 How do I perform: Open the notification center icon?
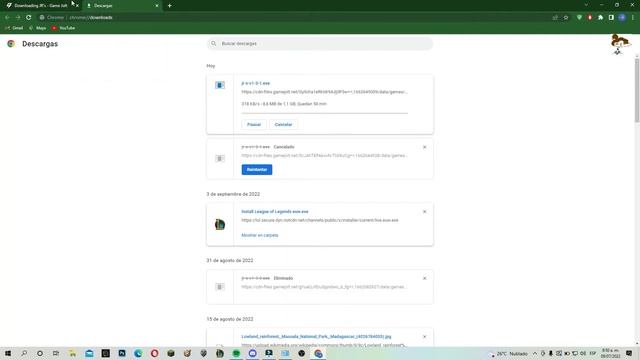point(629,353)
